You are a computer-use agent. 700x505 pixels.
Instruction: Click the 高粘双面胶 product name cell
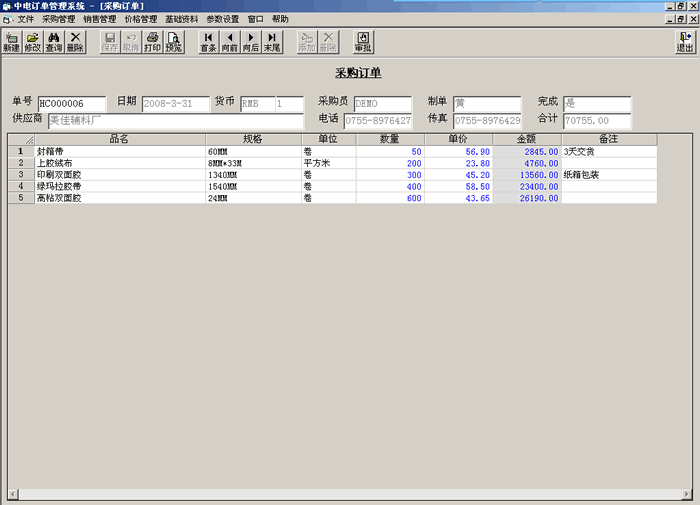coord(120,198)
